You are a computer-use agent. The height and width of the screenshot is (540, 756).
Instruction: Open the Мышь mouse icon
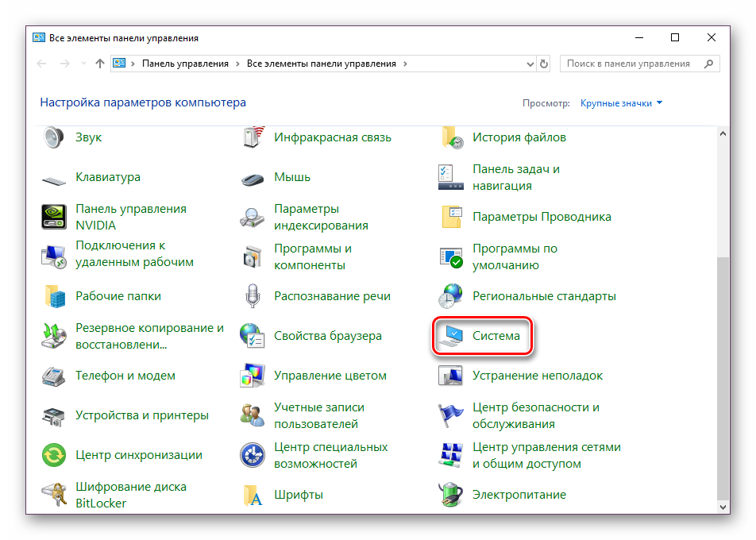253,179
